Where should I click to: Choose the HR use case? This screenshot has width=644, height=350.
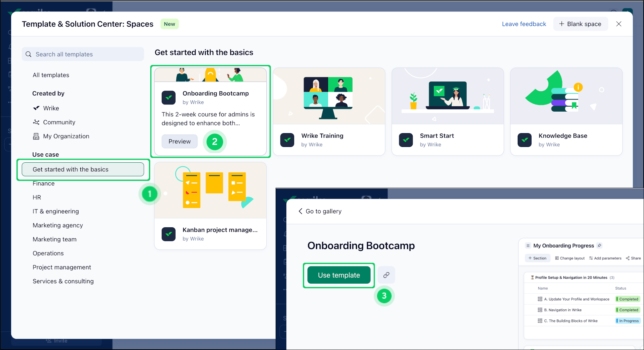coord(37,197)
